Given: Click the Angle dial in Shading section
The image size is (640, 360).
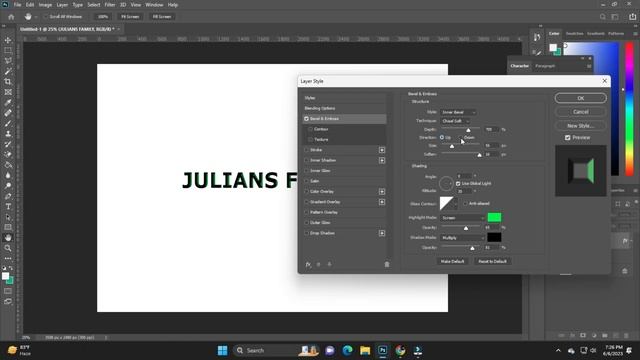Looking at the screenshot, I should [x=446, y=183].
